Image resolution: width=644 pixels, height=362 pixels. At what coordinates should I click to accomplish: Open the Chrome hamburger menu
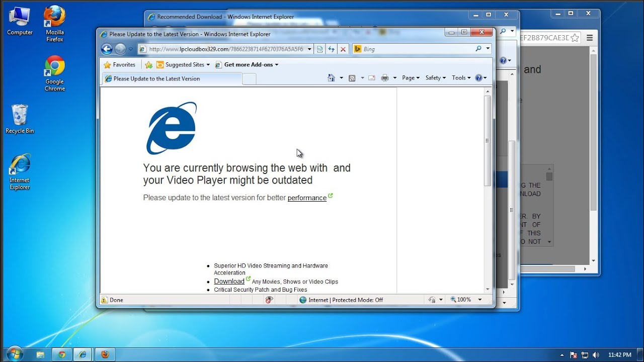pyautogui.click(x=590, y=38)
